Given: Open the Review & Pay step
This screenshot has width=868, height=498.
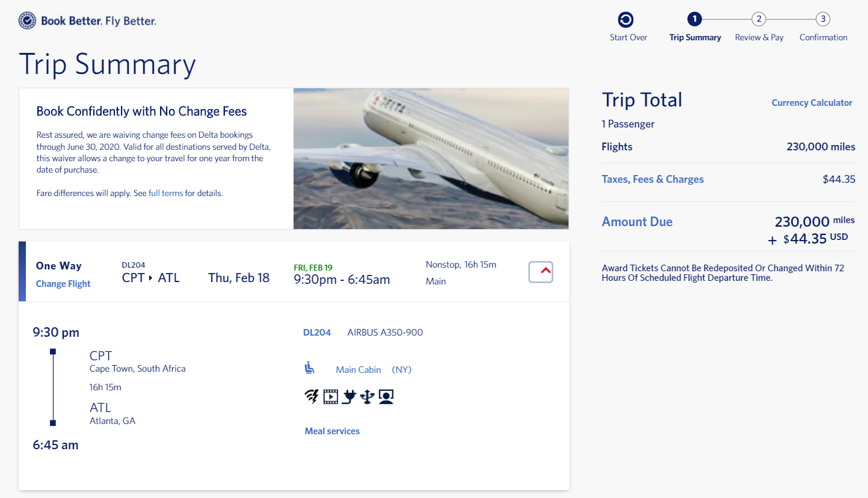Looking at the screenshot, I should tap(759, 19).
